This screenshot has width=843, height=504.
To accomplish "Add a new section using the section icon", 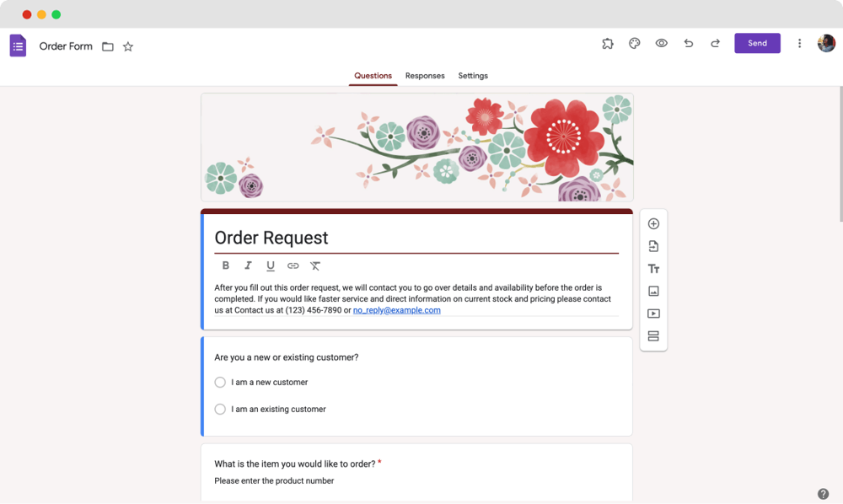I will pyautogui.click(x=653, y=335).
